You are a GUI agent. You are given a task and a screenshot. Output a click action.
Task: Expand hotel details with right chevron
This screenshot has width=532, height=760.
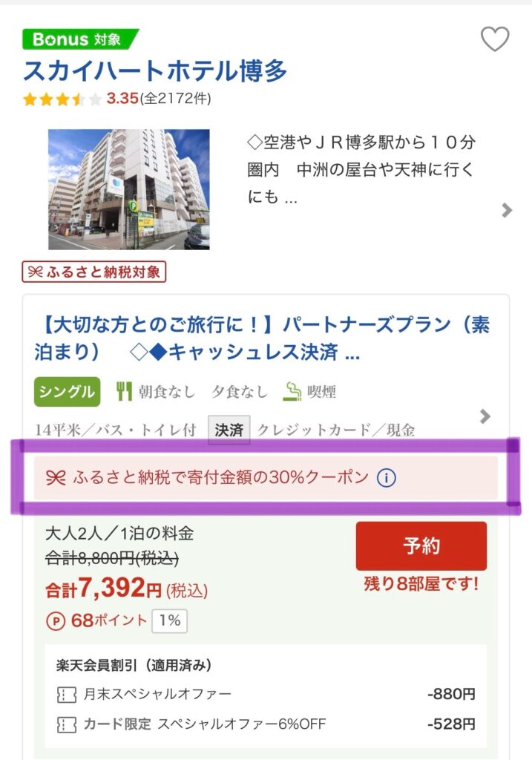[507, 210]
